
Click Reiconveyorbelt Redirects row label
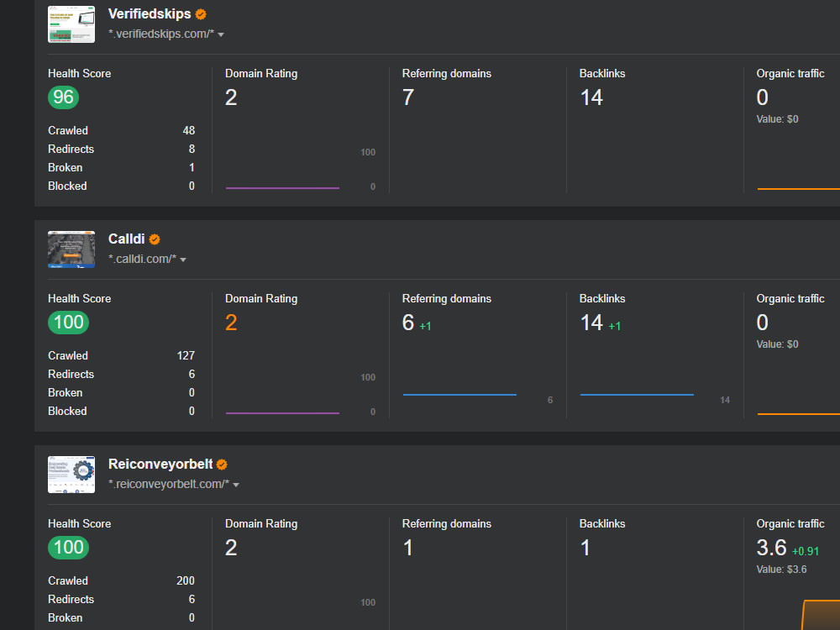(71, 599)
